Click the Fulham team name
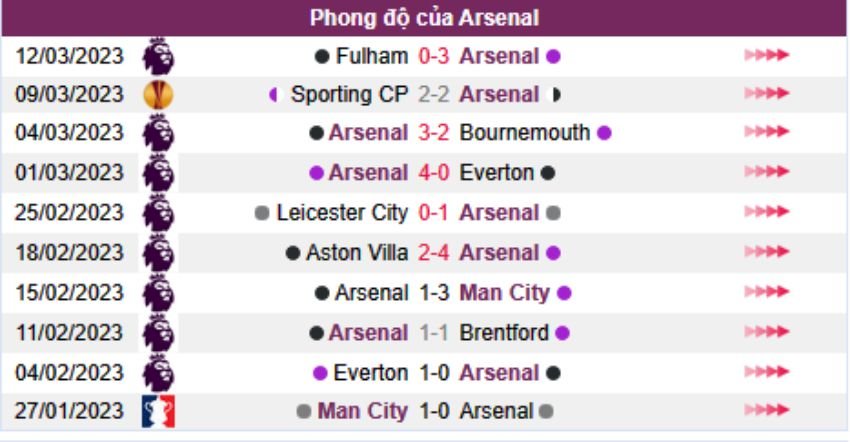This screenshot has width=850, height=442. tap(372, 56)
